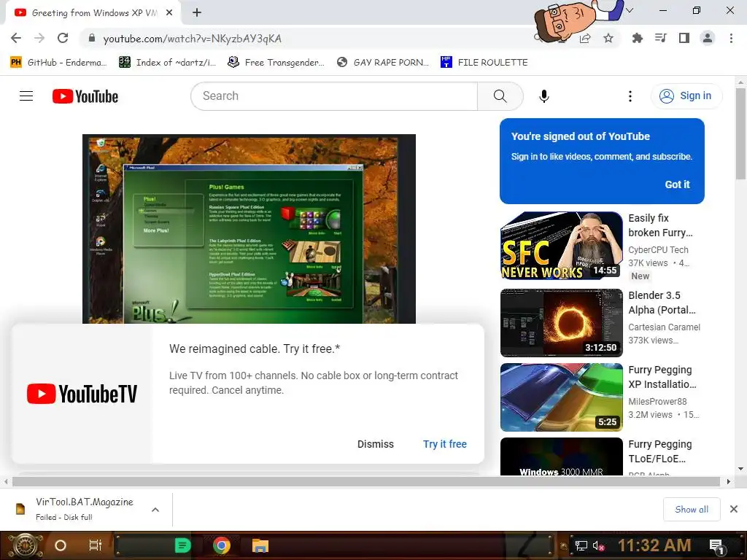Visit the CyberCPU Tech channel
This screenshot has width=747, height=560.
click(658, 250)
